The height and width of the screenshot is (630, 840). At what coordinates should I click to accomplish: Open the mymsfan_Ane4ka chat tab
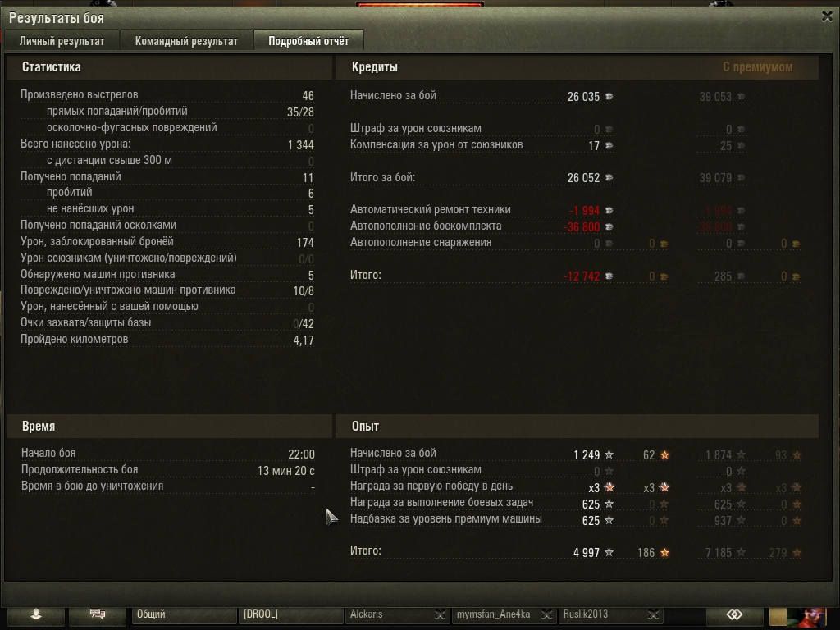[495, 614]
